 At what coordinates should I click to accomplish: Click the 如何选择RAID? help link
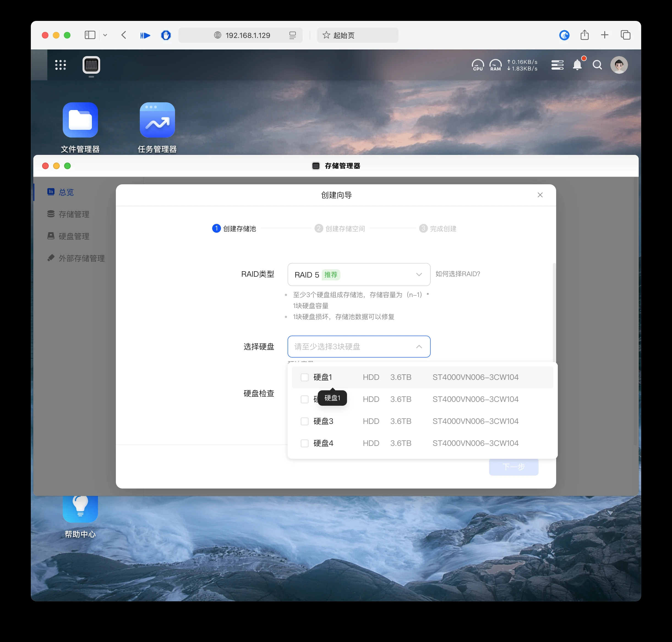(458, 274)
